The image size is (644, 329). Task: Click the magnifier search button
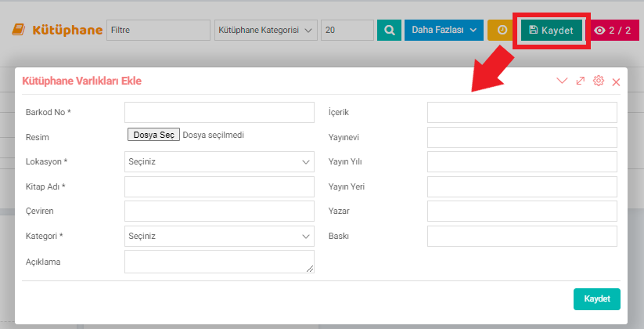(389, 30)
